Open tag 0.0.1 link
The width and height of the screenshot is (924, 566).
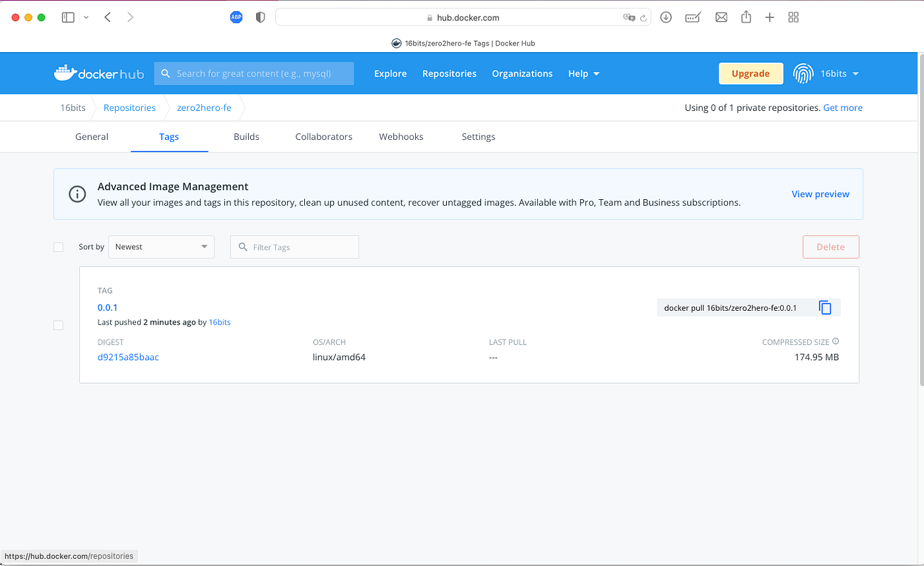tap(108, 307)
